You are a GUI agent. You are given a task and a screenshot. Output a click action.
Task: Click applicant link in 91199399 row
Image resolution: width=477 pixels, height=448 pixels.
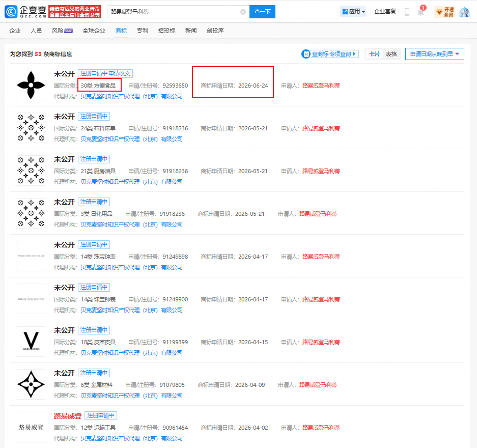(x=321, y=342)
